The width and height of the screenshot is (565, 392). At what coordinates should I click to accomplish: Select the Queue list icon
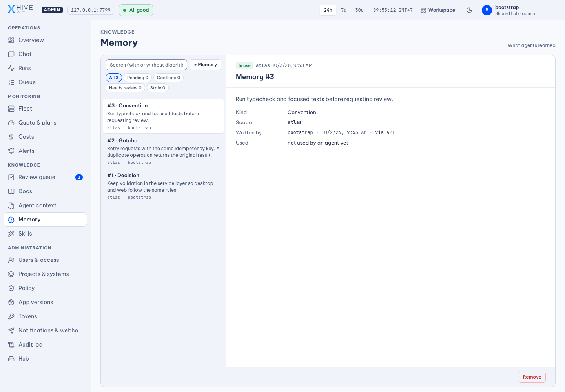11,82
